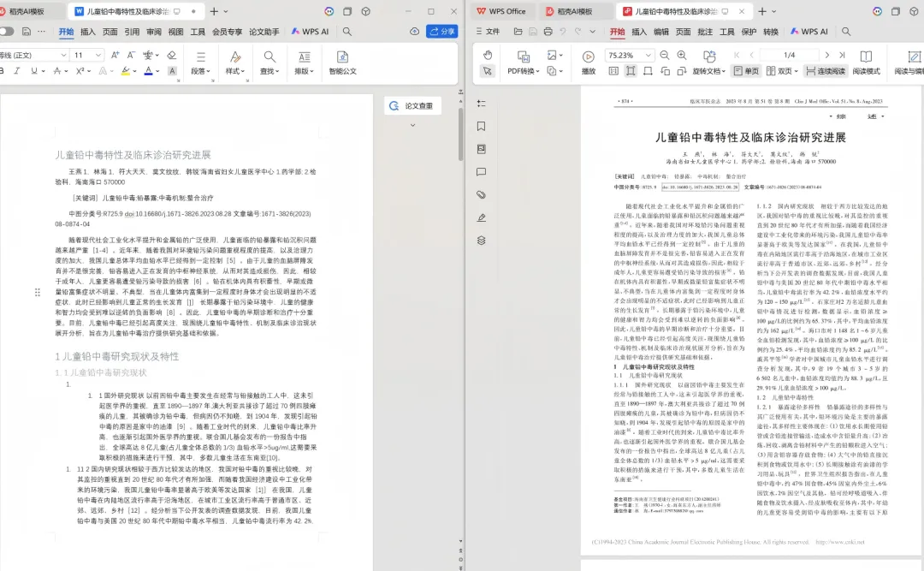
Task: Open the zoom percentage box showing 75.23%
Action: click(x=630, y=55)
